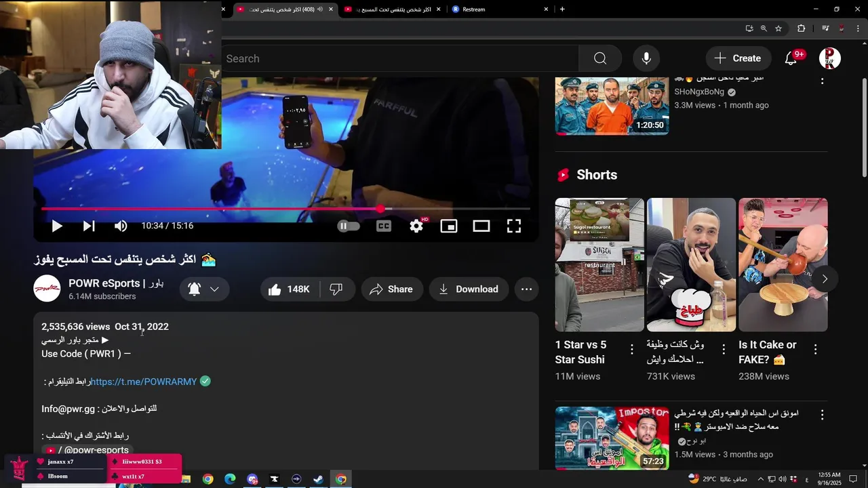Open the Chrome profile icon in the toolbar
The image size is (868, 488).
pyautogui.click(x=842, y=28)
